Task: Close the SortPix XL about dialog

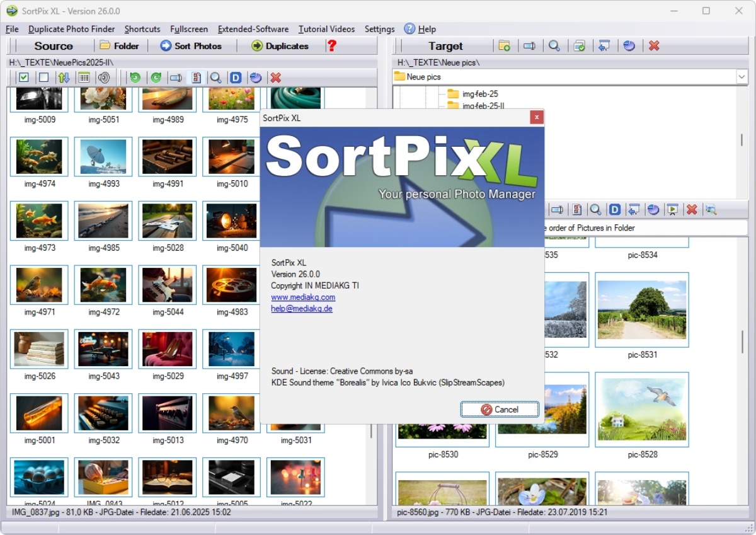Action: click(536, 117)
